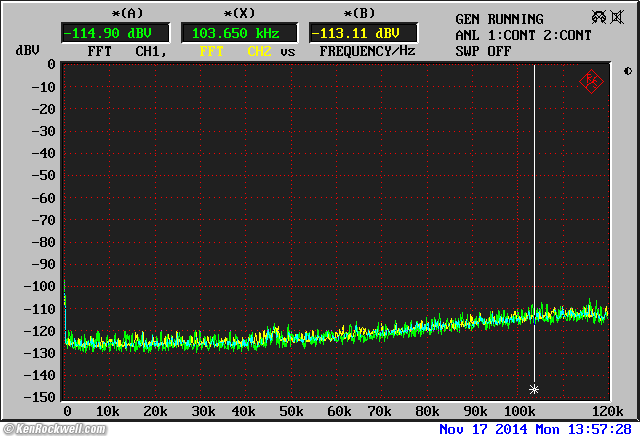This screenshot has width=640, height=436.
Task: Click the dBV unit label on Y axis
Action: [27, 51]
